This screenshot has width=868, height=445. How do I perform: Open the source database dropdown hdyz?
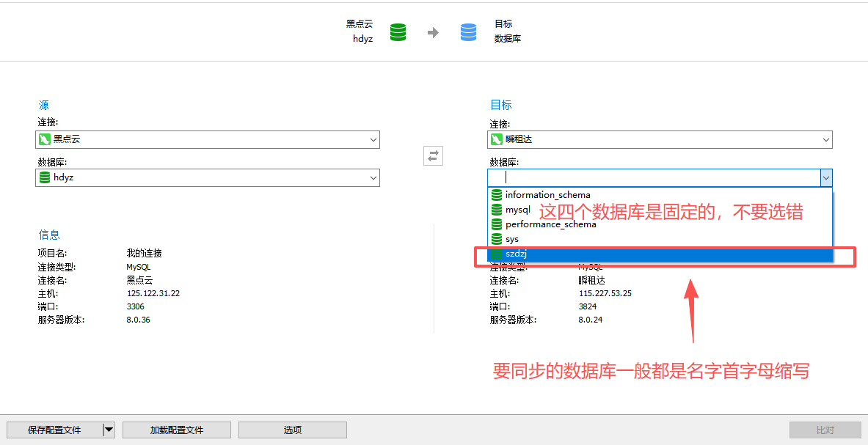point(373,177)
